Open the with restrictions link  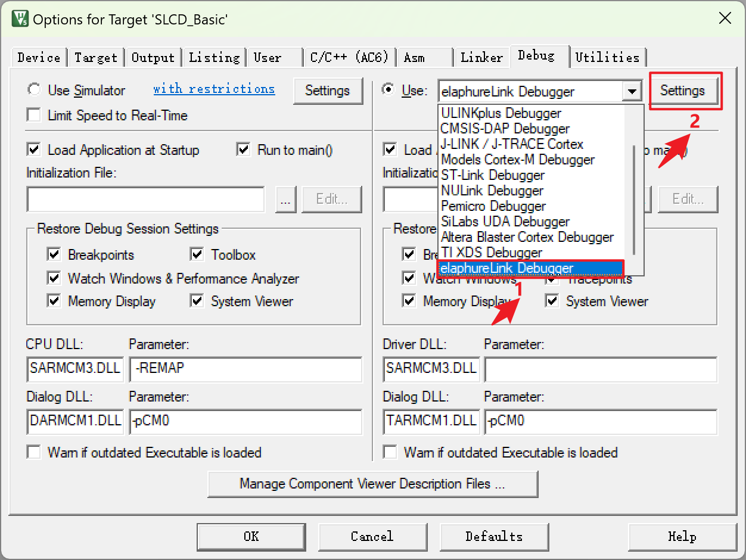[214, 89]
